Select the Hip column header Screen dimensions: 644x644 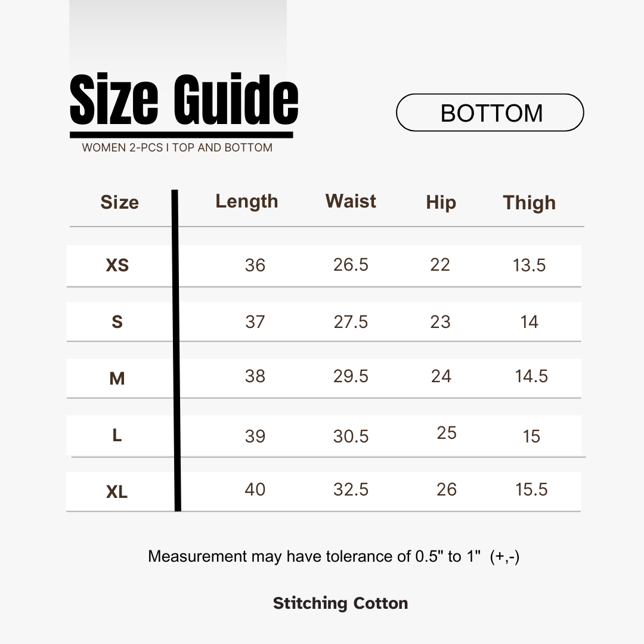pos(441,203)
